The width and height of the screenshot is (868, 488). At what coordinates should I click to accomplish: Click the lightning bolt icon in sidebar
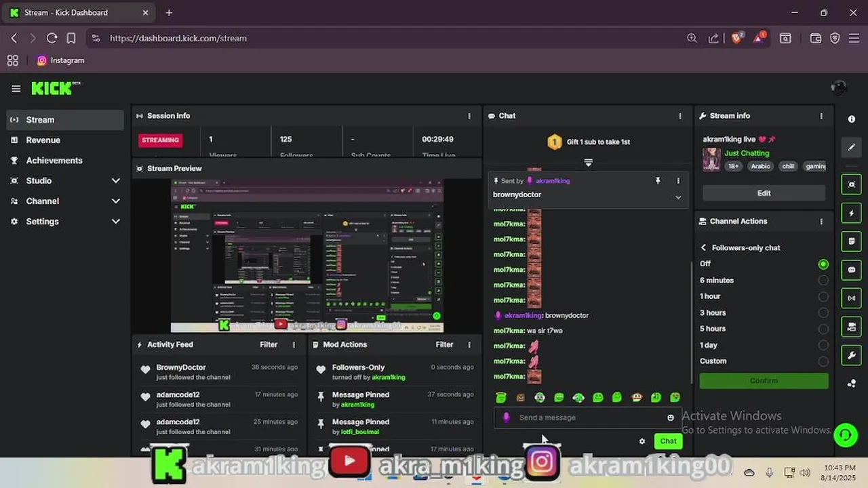tap(852, 213)
